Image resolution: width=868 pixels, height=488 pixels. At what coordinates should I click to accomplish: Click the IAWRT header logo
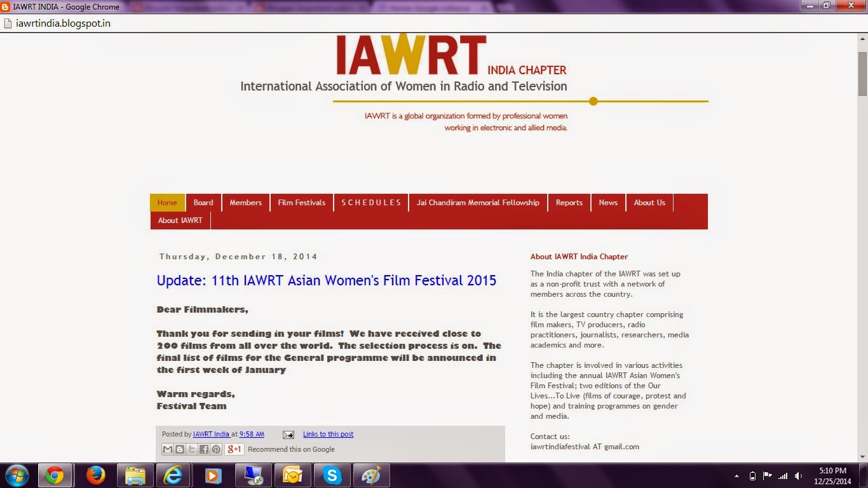pos(411,56)
